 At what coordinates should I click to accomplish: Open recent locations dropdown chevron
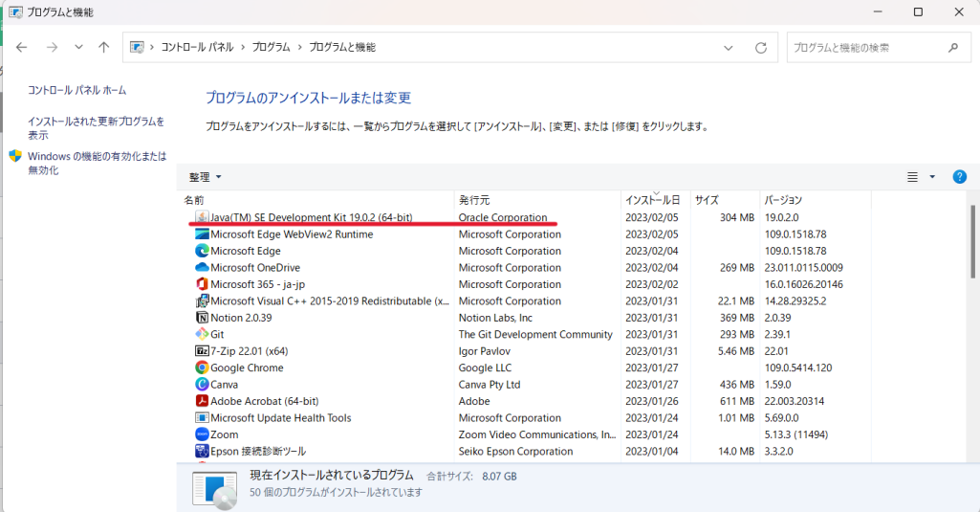point(78,47)
